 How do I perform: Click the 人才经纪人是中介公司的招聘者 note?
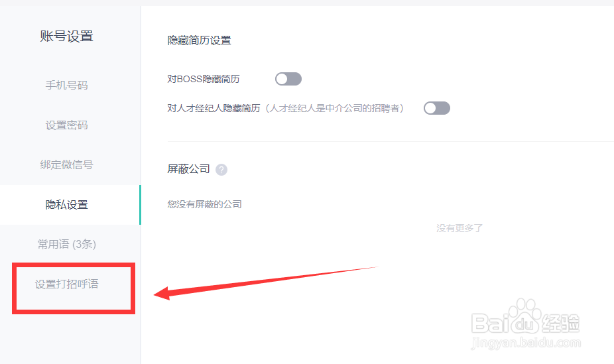(x=336, y=108)
